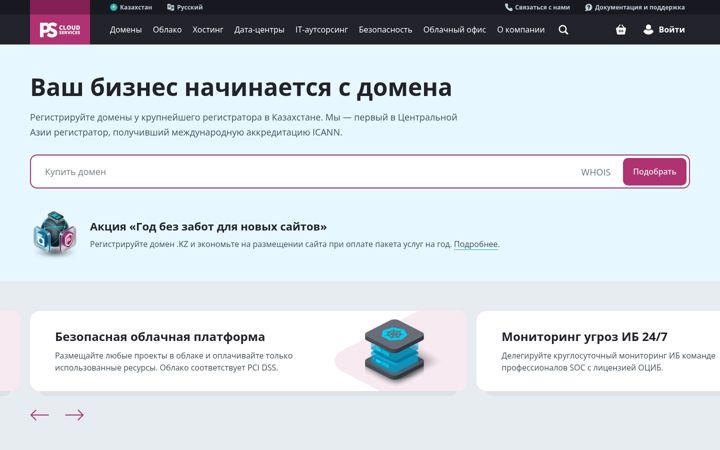The height and width of the screenshot is (450, 720).
Task: Click the Подобрать button
Action: tap(654, 172)
